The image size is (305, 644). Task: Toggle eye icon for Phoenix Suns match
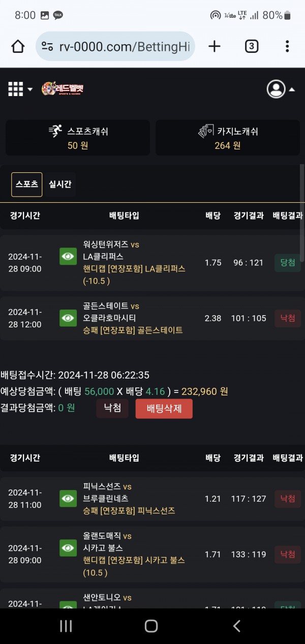pos(68,499)
